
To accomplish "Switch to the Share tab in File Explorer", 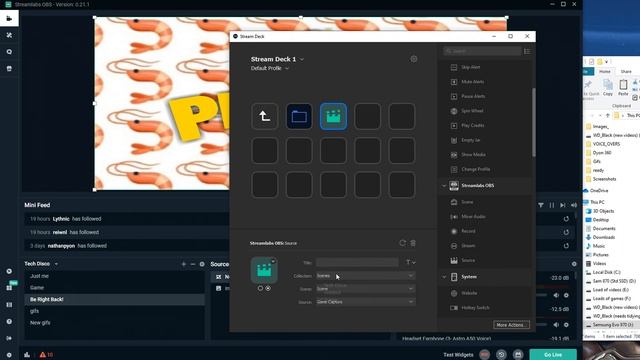I will coord(626,71).
